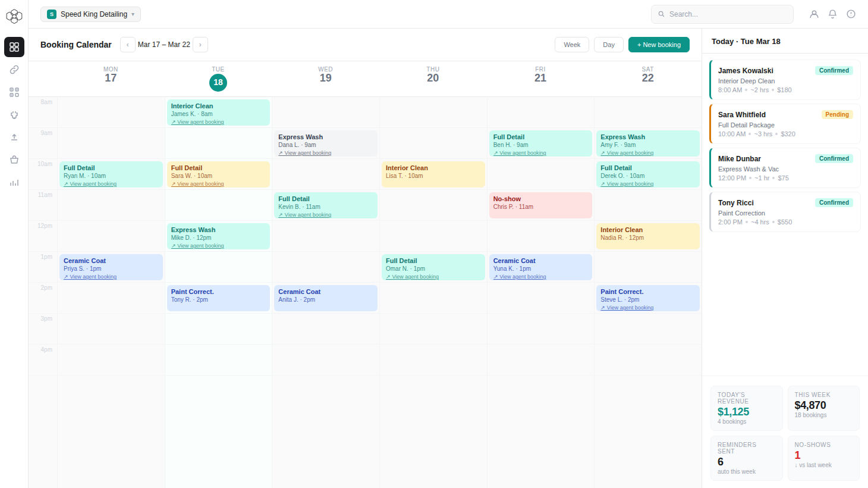Screen dimensions: 868x488
Task: Open the dashboard grid icon in sidebar
Action: [14, 47]
